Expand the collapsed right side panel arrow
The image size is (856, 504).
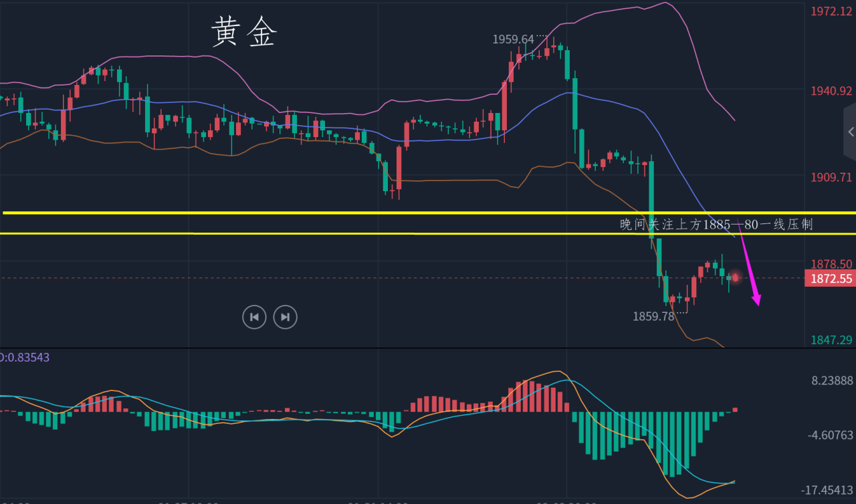coord(850,132)
